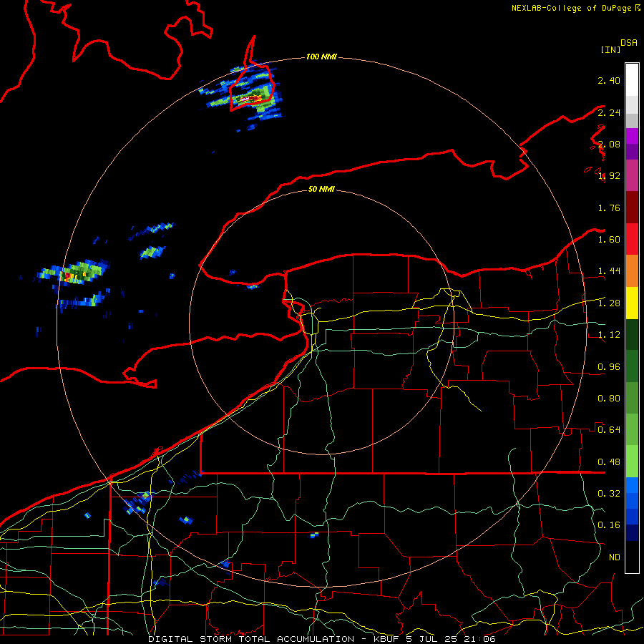Select the 1.60 legend value
The width and height of the screenshot is (644, 644).
point(609,240)
